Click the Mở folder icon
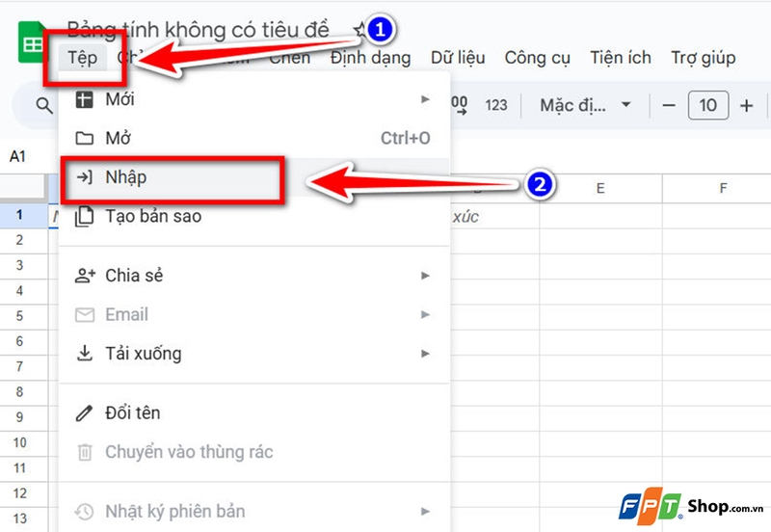Image resolution: width=771 pixels, height=532 pixels. click(85, 138)
